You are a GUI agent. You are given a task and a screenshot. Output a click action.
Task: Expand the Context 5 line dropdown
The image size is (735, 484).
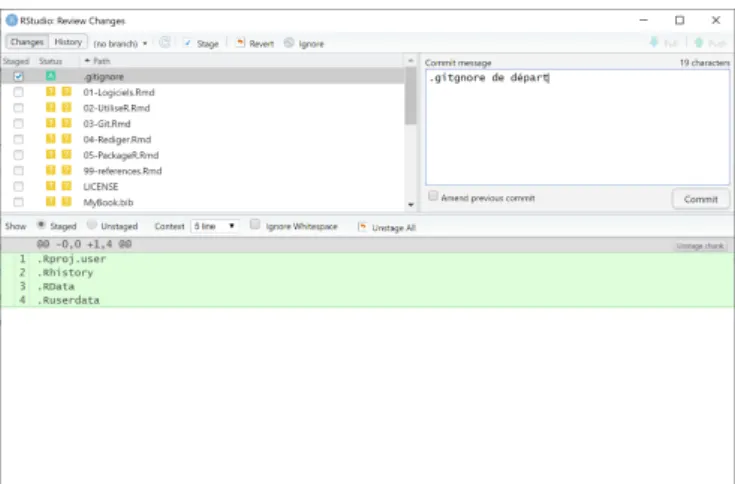(215, 226)
